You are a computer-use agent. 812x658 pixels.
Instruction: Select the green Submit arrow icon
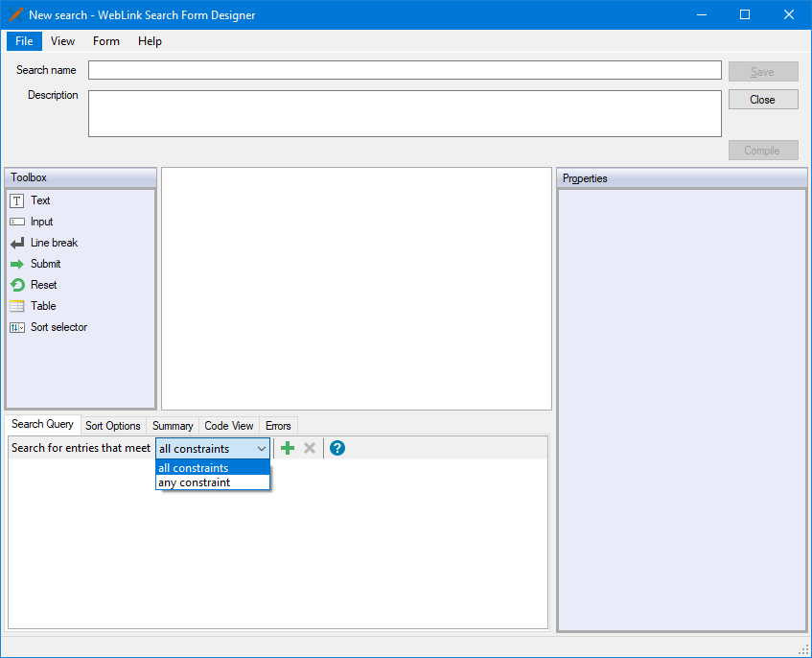17,264
